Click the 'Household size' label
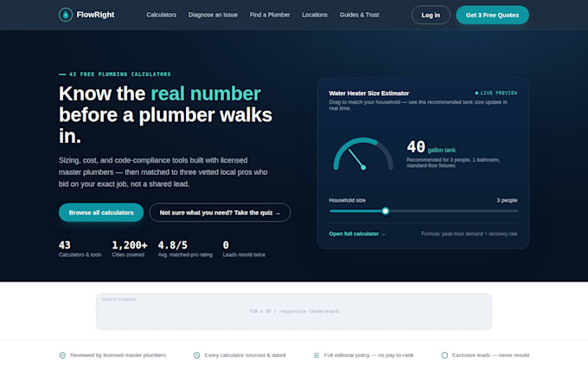The image size is (588, 368). coord(348,200)
